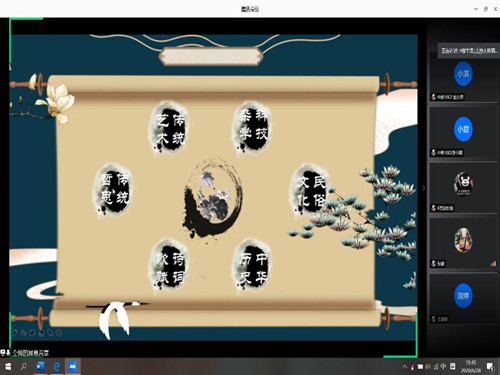Select the Kumamon avatar participant tile
500x375 pixels.
tap(463, 187)
